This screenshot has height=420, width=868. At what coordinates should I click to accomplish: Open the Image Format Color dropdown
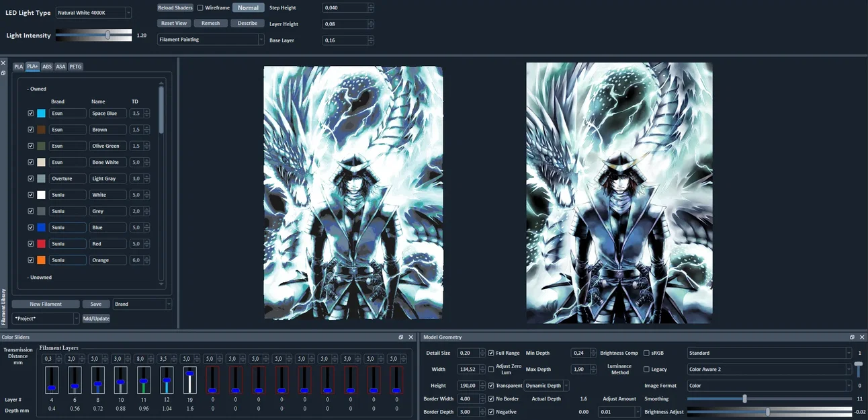coord(769,386)
